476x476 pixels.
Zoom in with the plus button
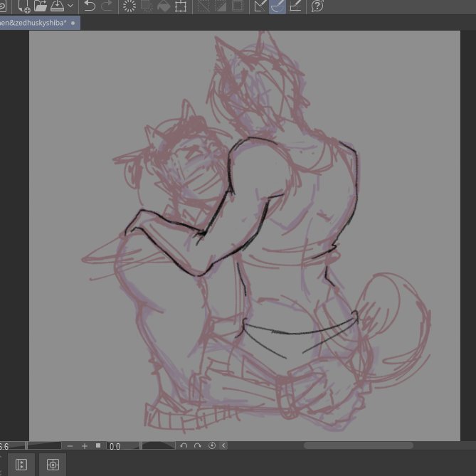[x=85, y=446]
